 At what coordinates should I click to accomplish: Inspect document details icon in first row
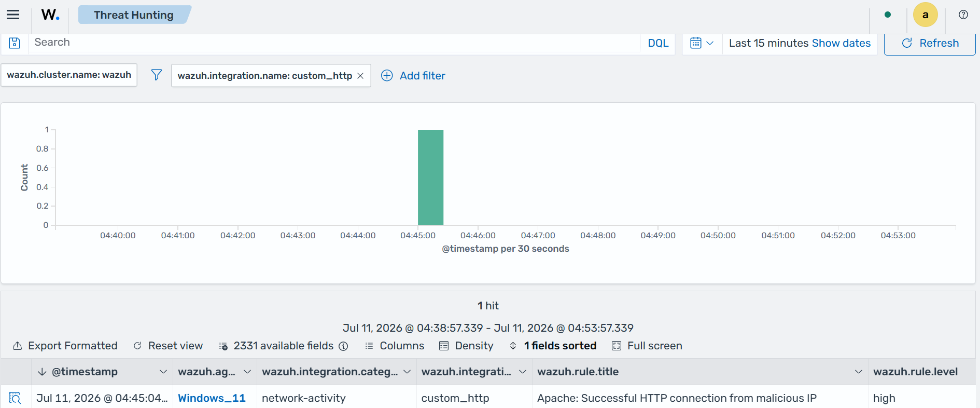pyautogui.click(x=15, y=398)
